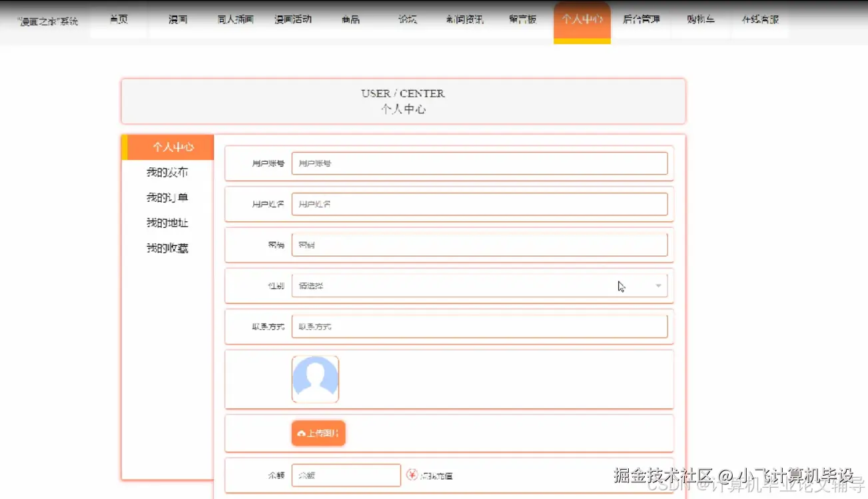Select the highlighted 个人中心 top navigation tab
Image resolution: width=868 pixels, height=499 pixels.
pos(582,21)
